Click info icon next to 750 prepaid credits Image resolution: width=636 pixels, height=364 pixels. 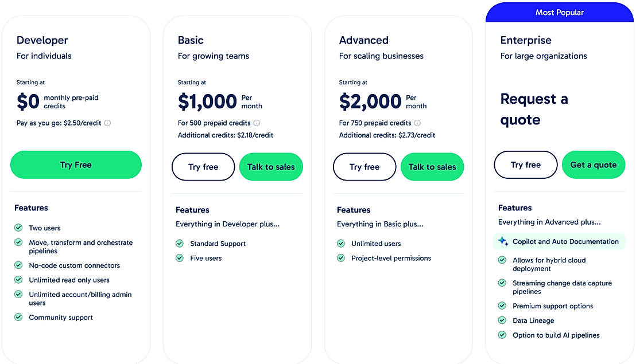pyautogui.click(x=417, y=123)
